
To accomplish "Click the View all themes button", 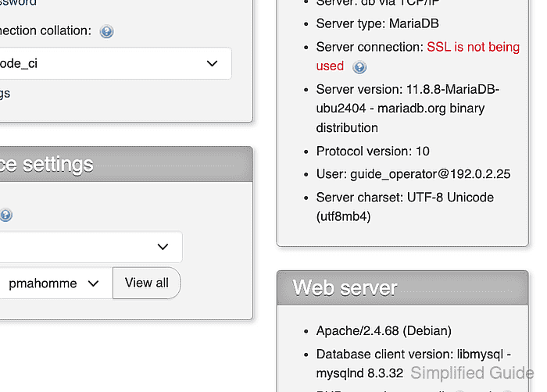I will [x=147, y=283].
